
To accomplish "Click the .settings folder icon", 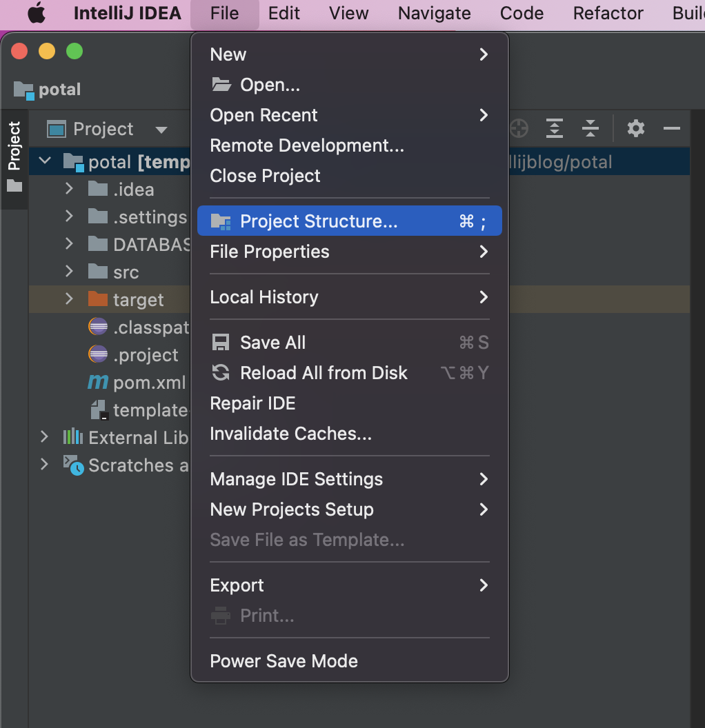I will pyautogui.click(x=98, y=216).
